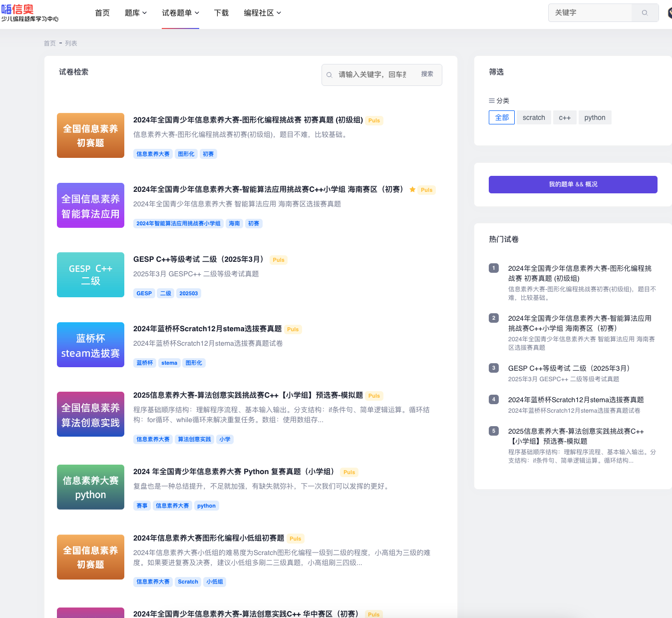
Task: Click the 算法创意实践 tag
Action: coord(194,439)
